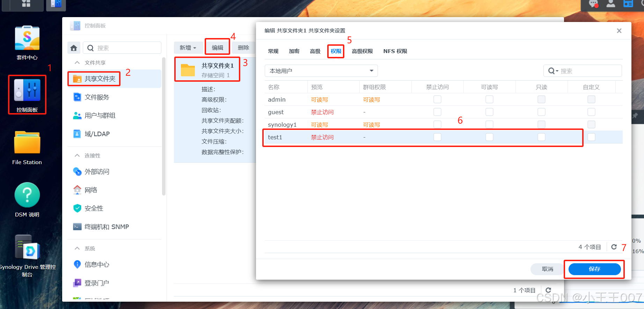Image resolution: width=644 pixels, height=309 pixels.
Task: Click the Domain/LDAP sidebar icon
Action: [x=77, y=134]
